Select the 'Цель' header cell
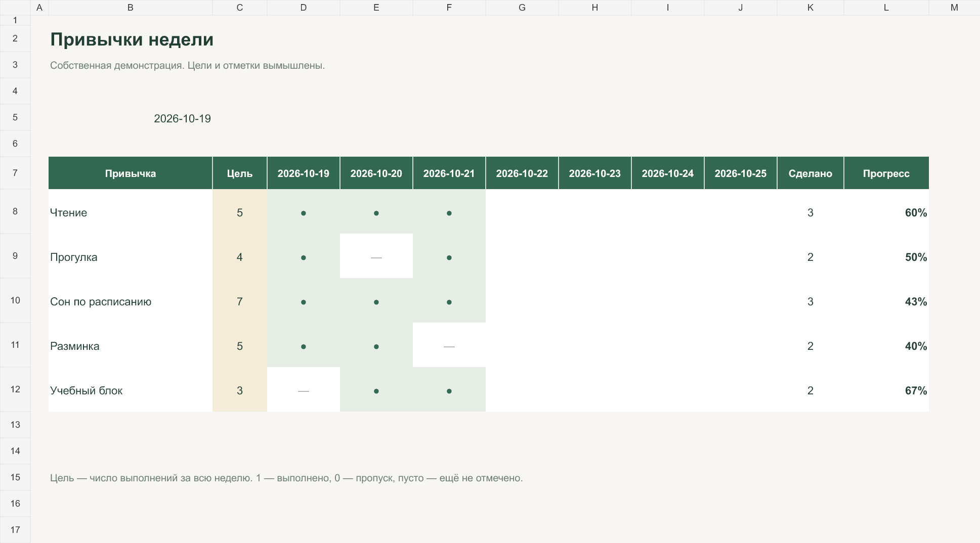This screenshot has height=543, width=980. pyautogui.click(x=240, y=173)
